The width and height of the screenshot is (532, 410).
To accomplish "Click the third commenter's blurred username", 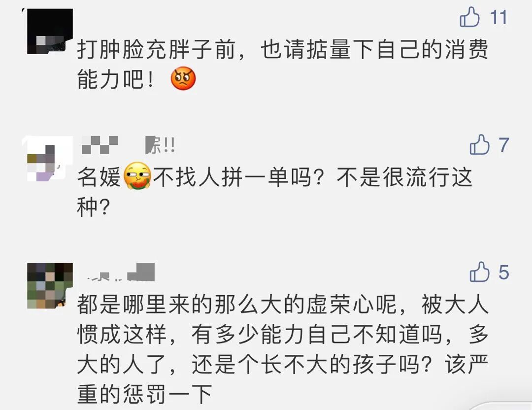I will click(118, 272).
